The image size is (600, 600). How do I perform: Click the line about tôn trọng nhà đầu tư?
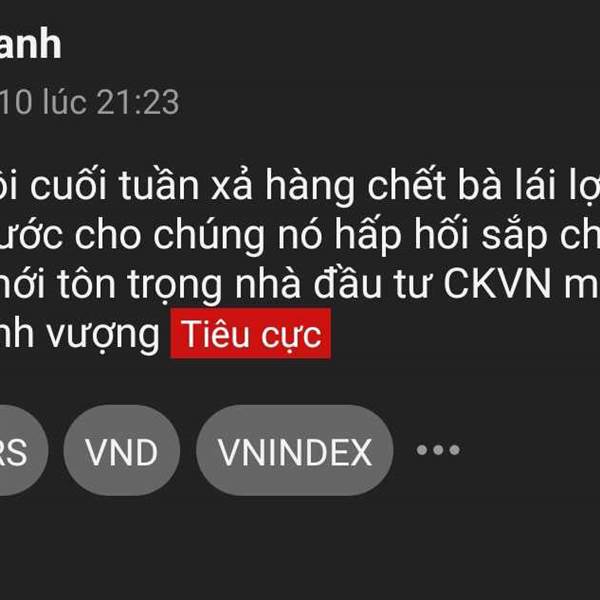300,285
